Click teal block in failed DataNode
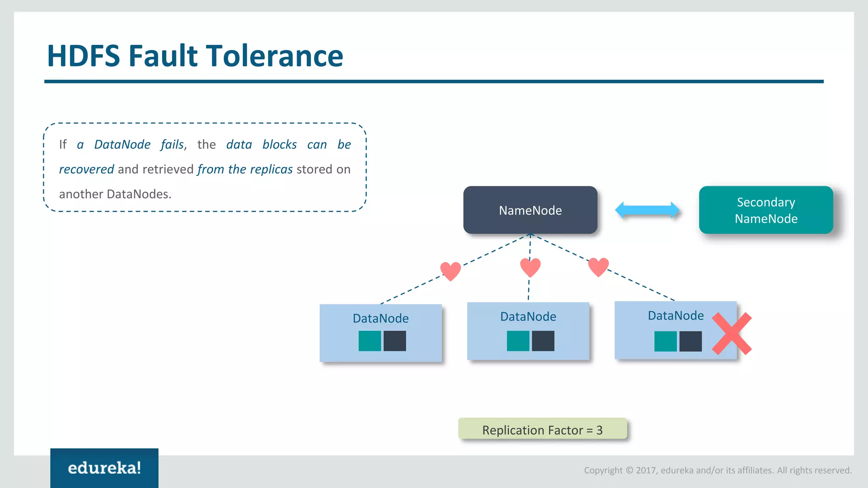Image resolution: width=868 pixels, height=488 pixels. [x=665, y=341]
